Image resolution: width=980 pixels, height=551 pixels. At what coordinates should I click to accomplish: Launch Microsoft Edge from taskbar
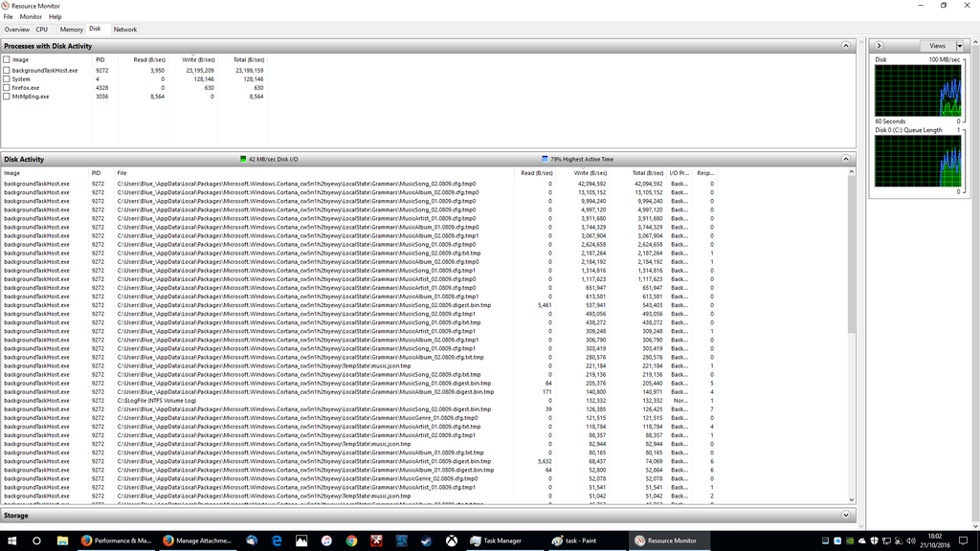277,541
